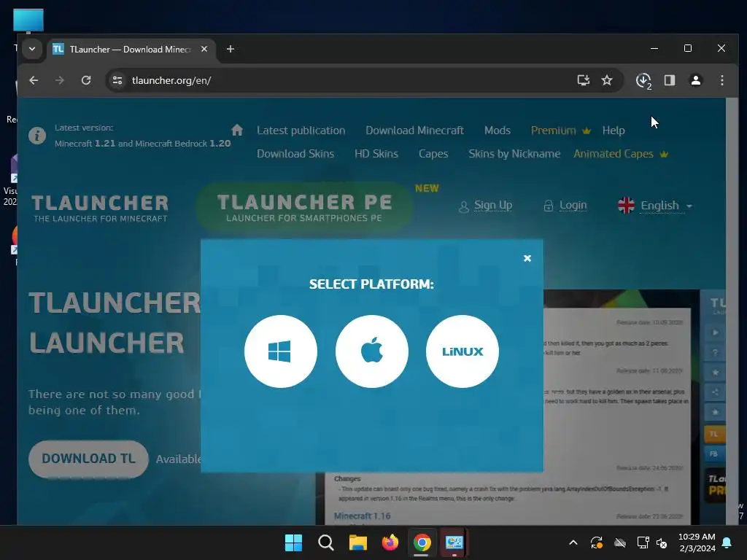The height and width of the screenshot is (560, 747).
Task: Open the Chrome three-dot menu
Action: point(721,80)
